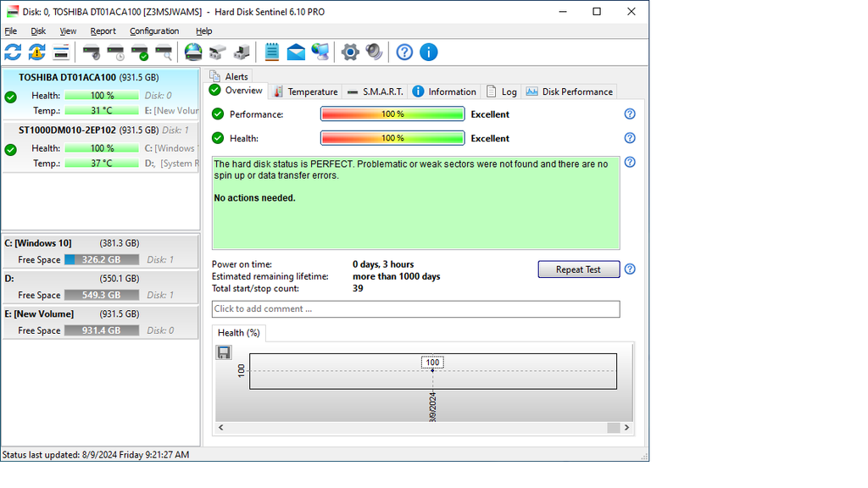Click the total start/stop count value 39
This screenshot has width=868, height=488.
click(x=359, y=289)
